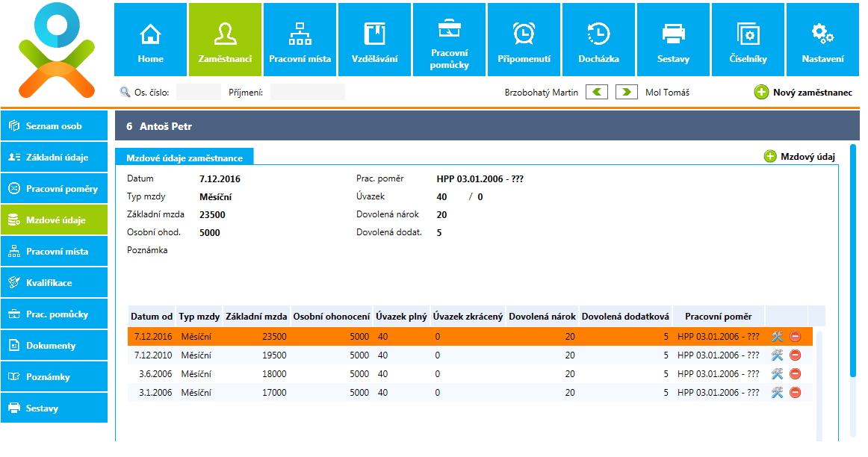Open Seznam osob in sidebar
868x457 pixels.
coord(55,125)
